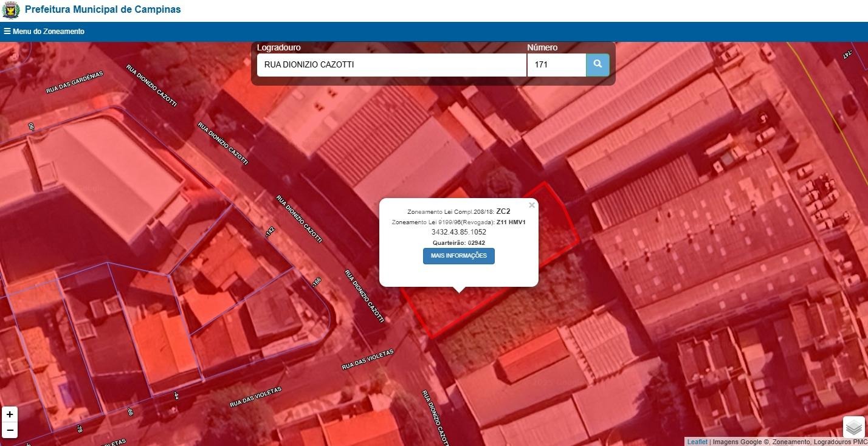Click the Logradouro street name field
Image resolution: width=868 pixels, height=446 pixels.
pyautogui.click(x=391, y=64)
